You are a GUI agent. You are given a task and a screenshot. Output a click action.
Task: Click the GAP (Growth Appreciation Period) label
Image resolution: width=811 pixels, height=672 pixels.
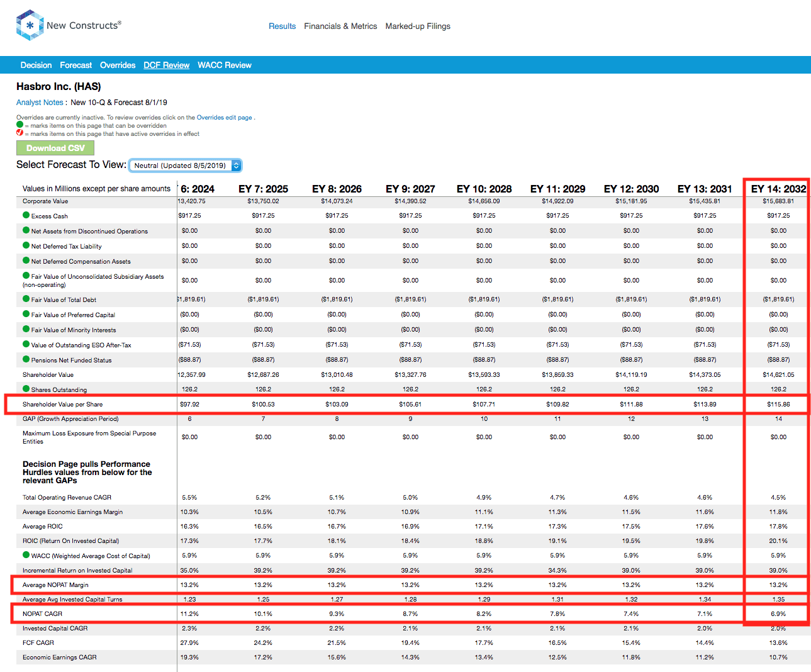(70, 419)
